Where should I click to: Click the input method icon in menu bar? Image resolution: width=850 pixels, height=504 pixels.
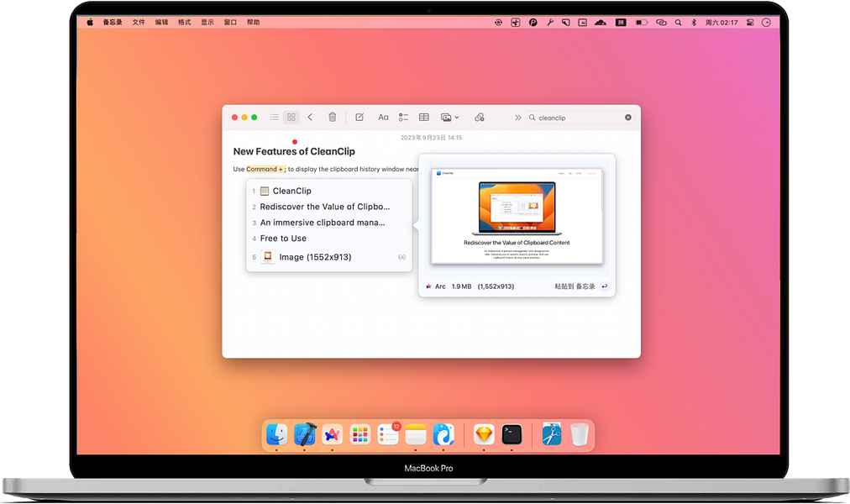621,23
